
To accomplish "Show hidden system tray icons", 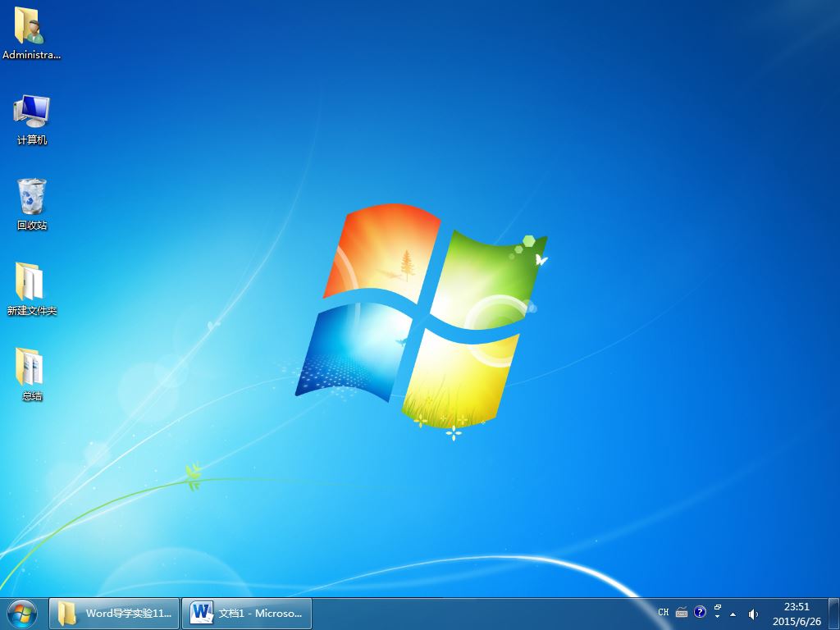I will point(733,614).
